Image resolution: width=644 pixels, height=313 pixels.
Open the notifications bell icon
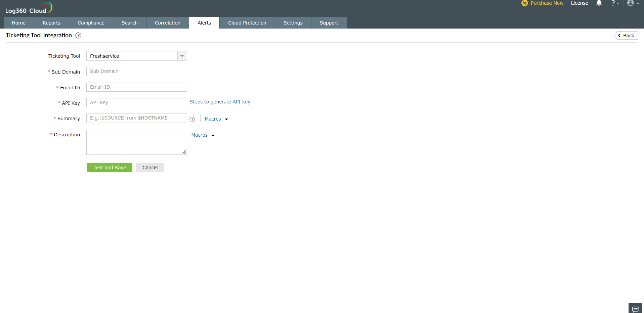pos(599,3)
